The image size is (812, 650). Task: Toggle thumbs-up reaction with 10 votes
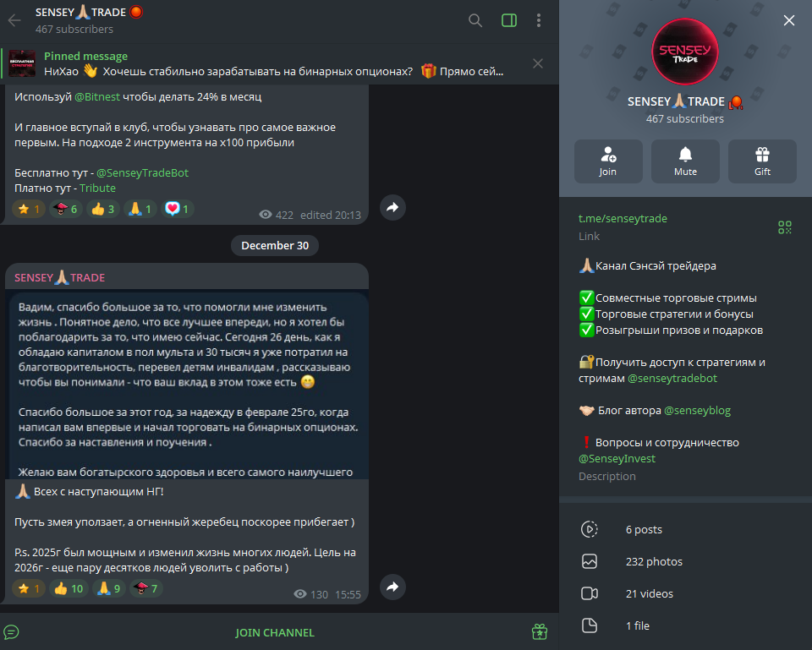click(x=69, y=588)
